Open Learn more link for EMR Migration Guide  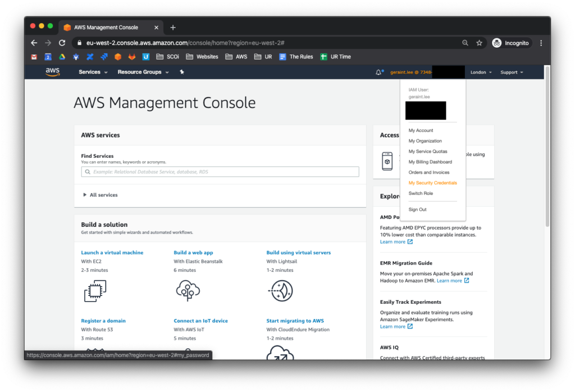coord(453,281)
